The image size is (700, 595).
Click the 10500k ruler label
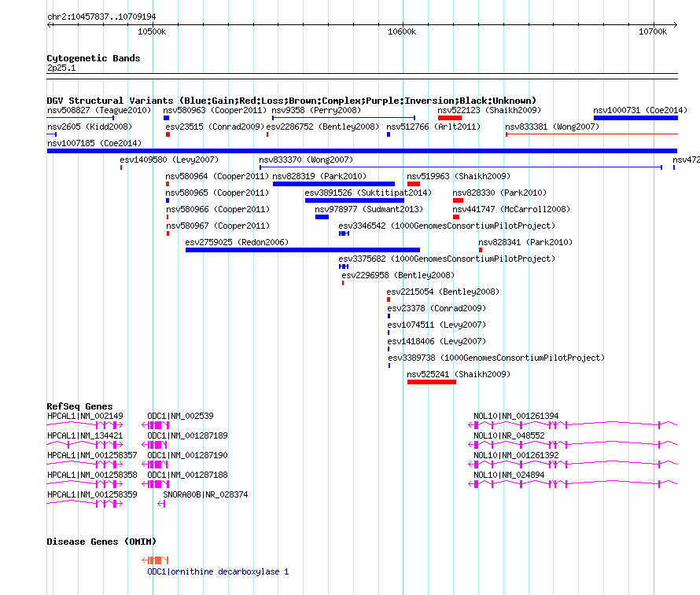(152, 31)
